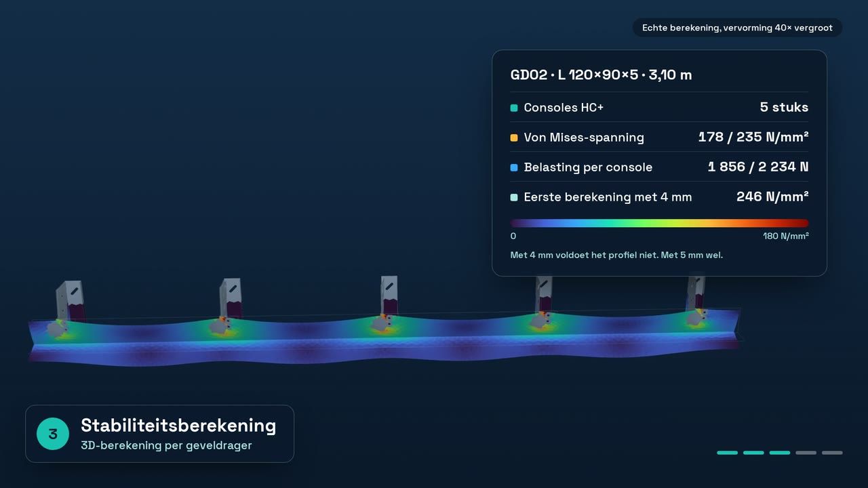Click the '0' scale minimum label

[513, 237]
